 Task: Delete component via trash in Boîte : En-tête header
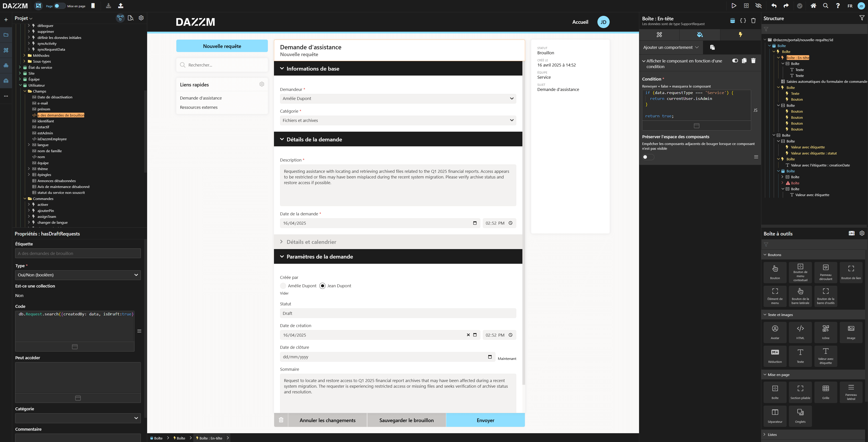tap(753, 21)
